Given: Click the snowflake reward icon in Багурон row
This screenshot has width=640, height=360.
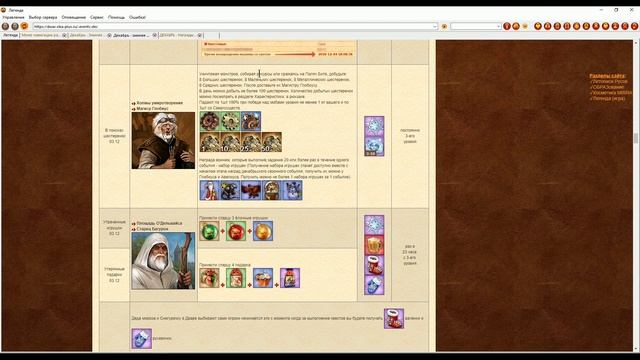Looking at the screenshot, I should pos(374,225).
